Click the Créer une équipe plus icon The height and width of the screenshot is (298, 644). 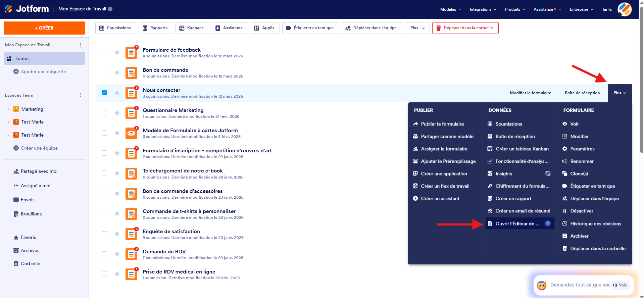[16, 148]
